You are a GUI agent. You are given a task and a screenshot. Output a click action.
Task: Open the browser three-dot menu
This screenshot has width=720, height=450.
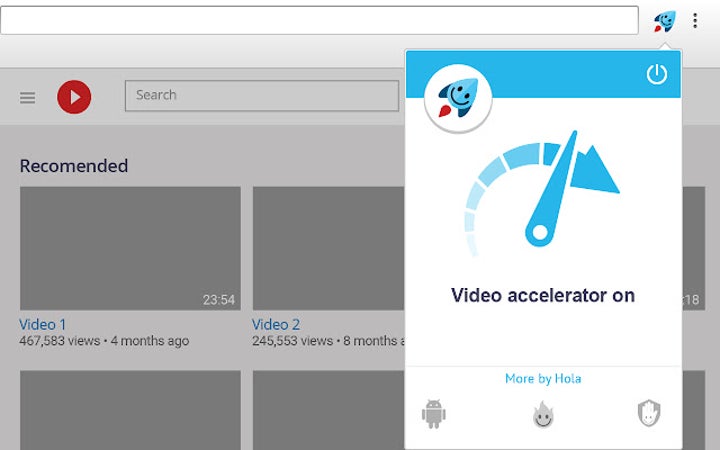[x=695, y=21]
